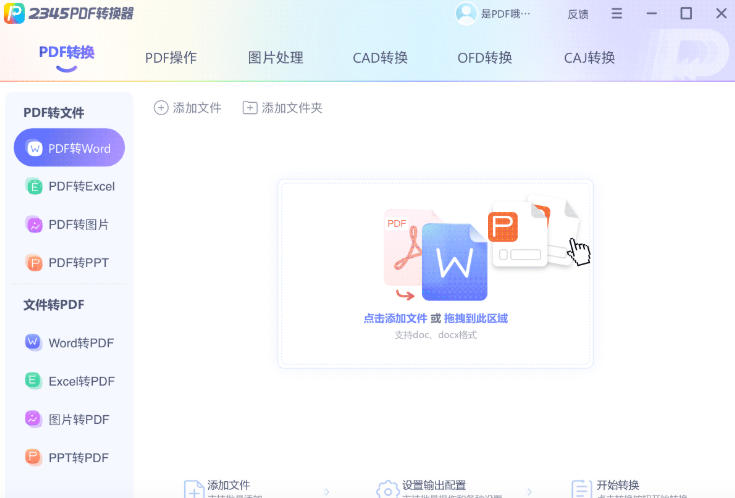
Task: Go to the CAJ转换 tab
Action: tap(589, 58)
